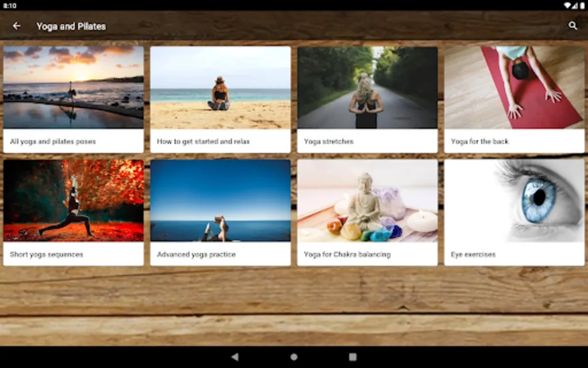The height and width of the screenshot is (368, 588).
Task: Select How to get started and relax
Action: pos(203,141)
